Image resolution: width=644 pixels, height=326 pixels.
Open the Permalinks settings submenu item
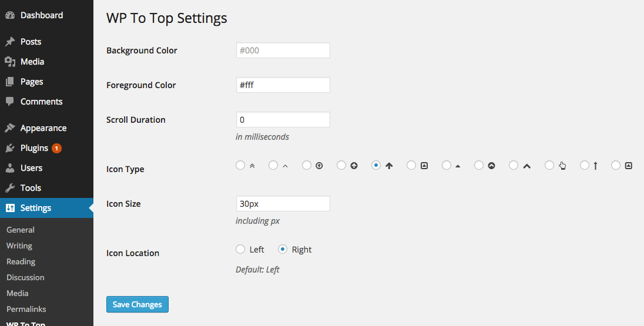[26, 309]
